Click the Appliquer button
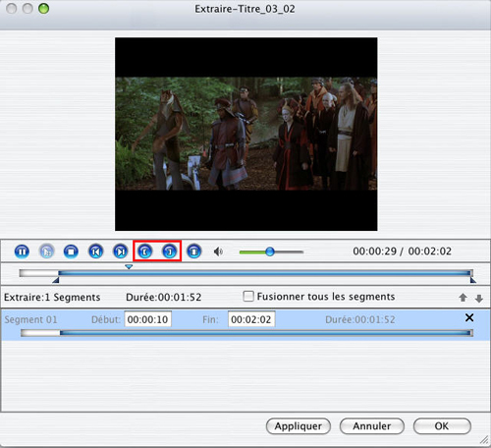 tap(299, 426)
